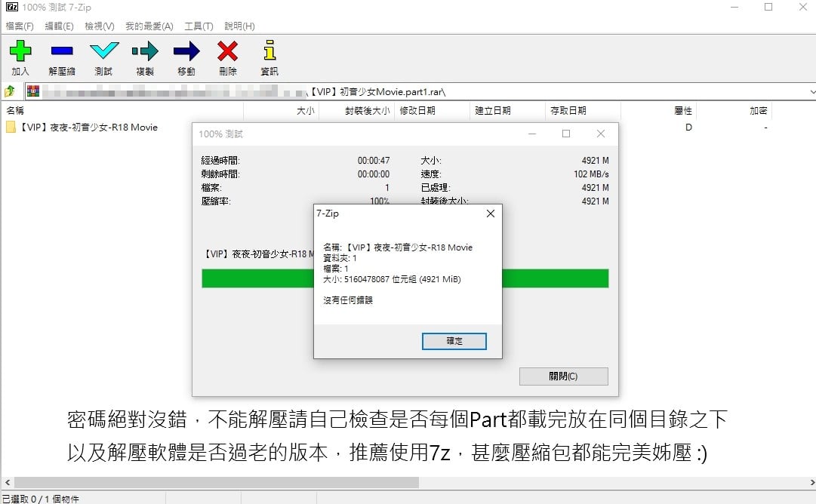Open the Help (說明) menu
The height and width of the screenshot is (504, 816).
pyautogui.click(x=239, y=26)
